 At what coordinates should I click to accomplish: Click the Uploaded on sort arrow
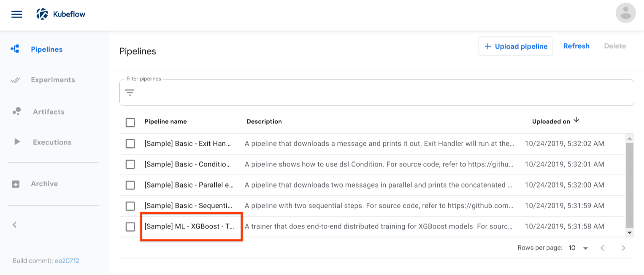[576, 120]
